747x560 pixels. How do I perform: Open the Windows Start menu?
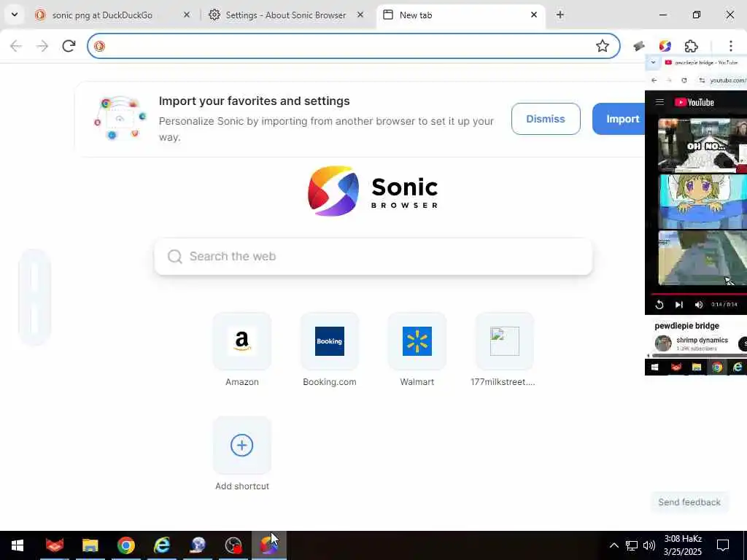tap(18, 545)
